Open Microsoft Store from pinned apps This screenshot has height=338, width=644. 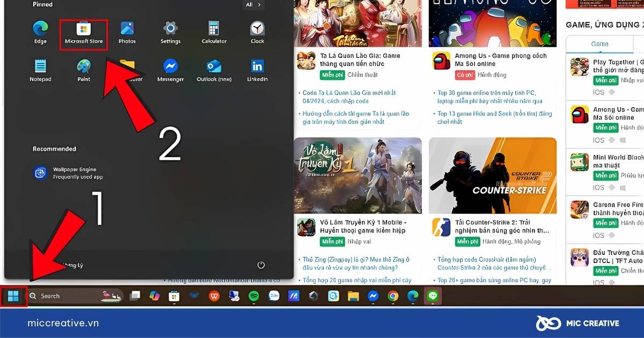pyautogui.click(x=84, y=33)
